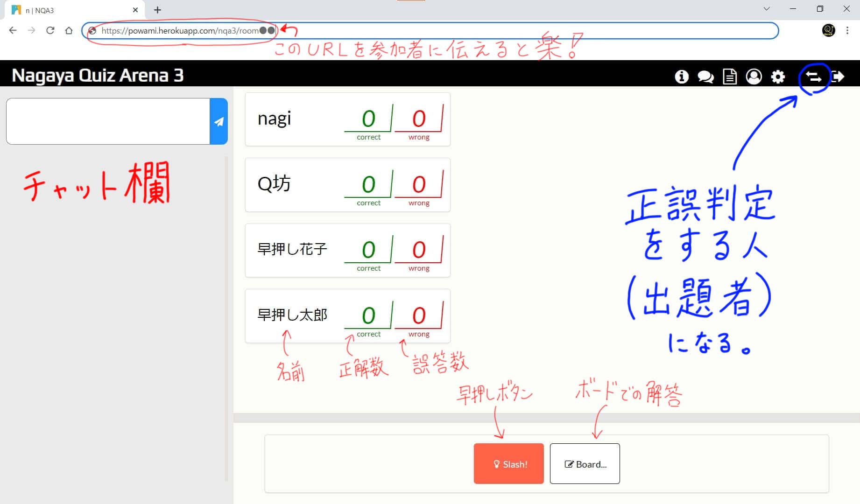Open the Board... answer button
Screen dimensions: 860x504
point(585,464)
